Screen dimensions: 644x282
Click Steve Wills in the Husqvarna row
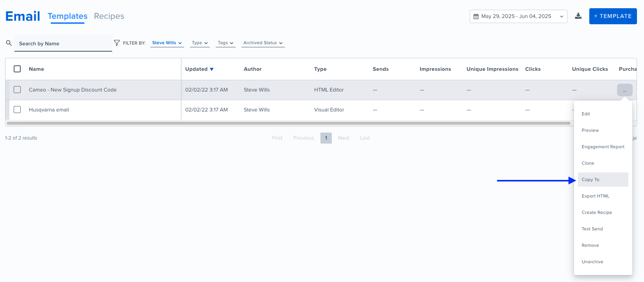click(x=257, y=110)
